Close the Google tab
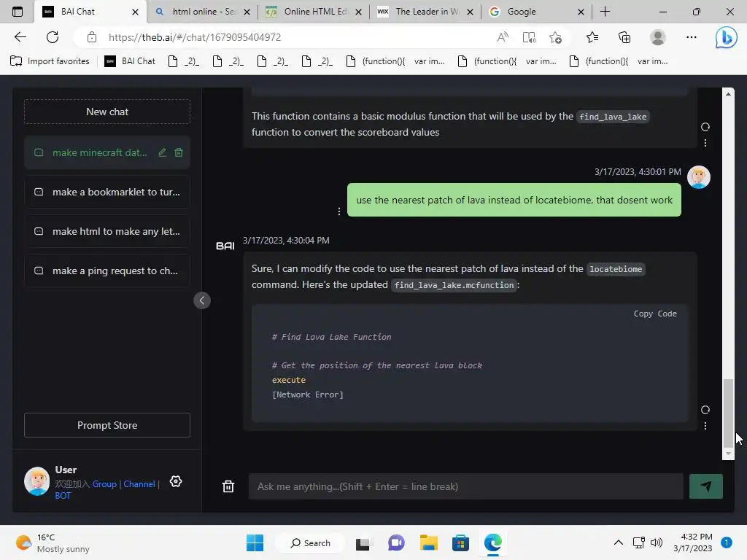 tap(581, 12)
